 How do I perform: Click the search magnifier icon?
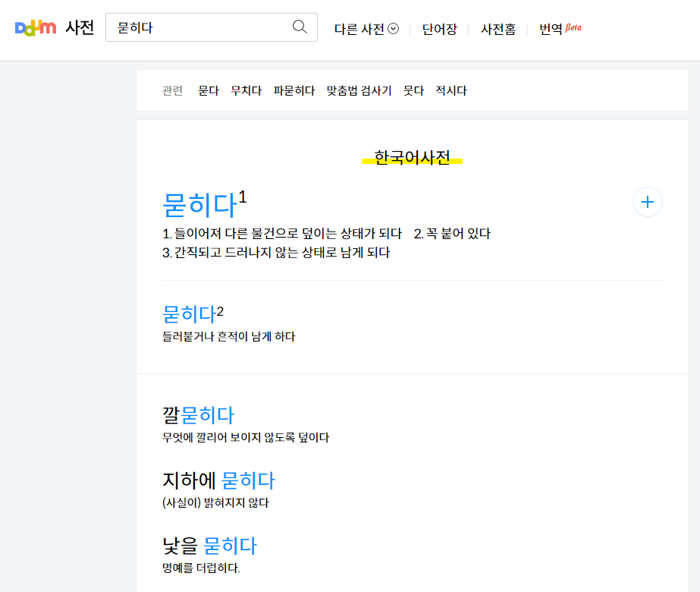tap(300, 27)
